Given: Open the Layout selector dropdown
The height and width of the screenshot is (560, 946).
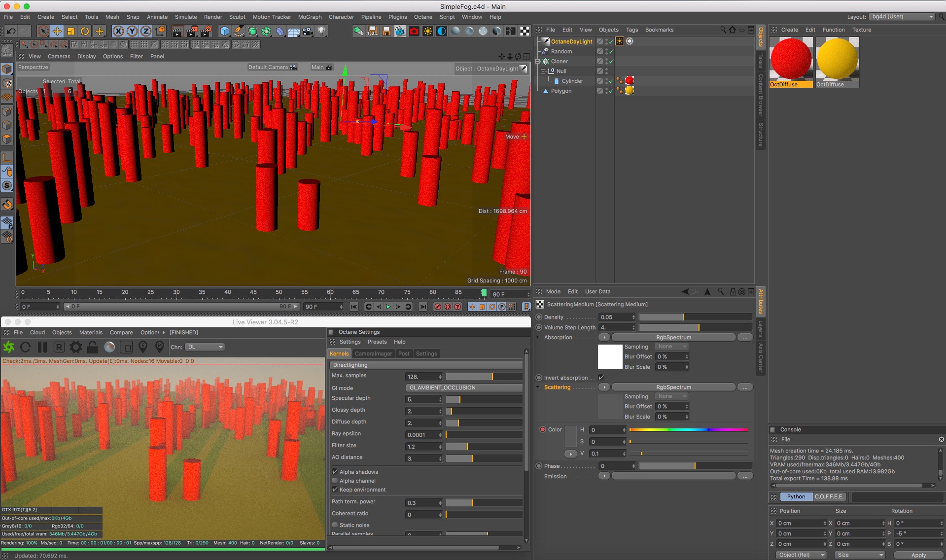Looking at the screenshot, I should click(902, 17).
